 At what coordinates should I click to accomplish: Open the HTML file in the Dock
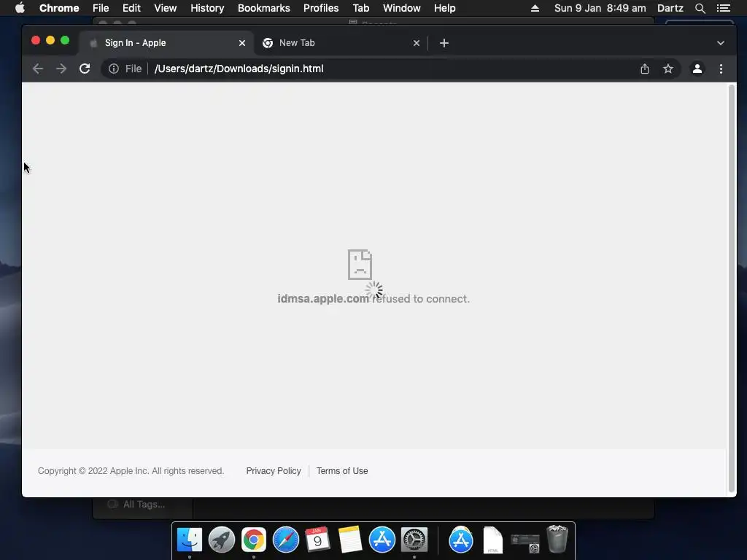pyautogui.click(x=492, y=540)
